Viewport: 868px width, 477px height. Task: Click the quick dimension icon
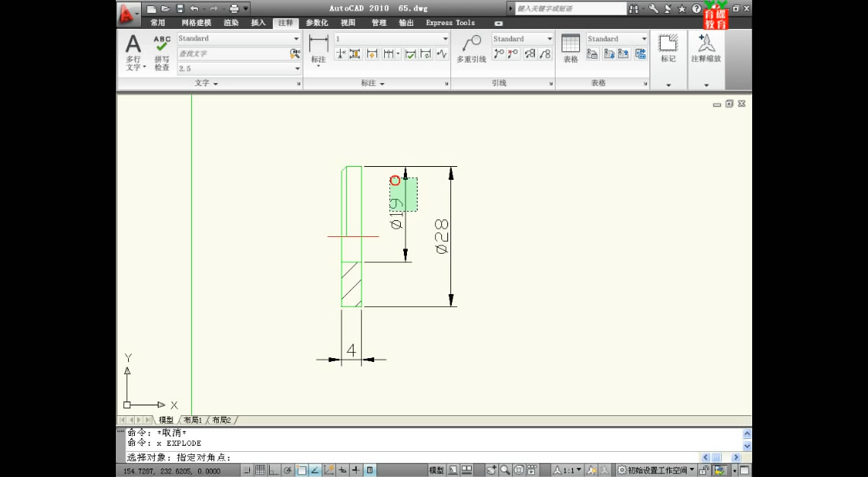click(372, 53)
